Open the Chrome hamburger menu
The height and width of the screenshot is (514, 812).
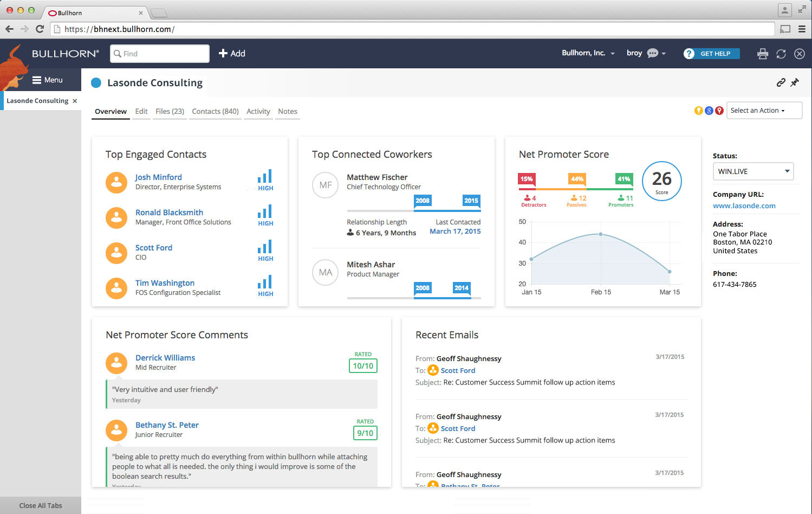802,29
